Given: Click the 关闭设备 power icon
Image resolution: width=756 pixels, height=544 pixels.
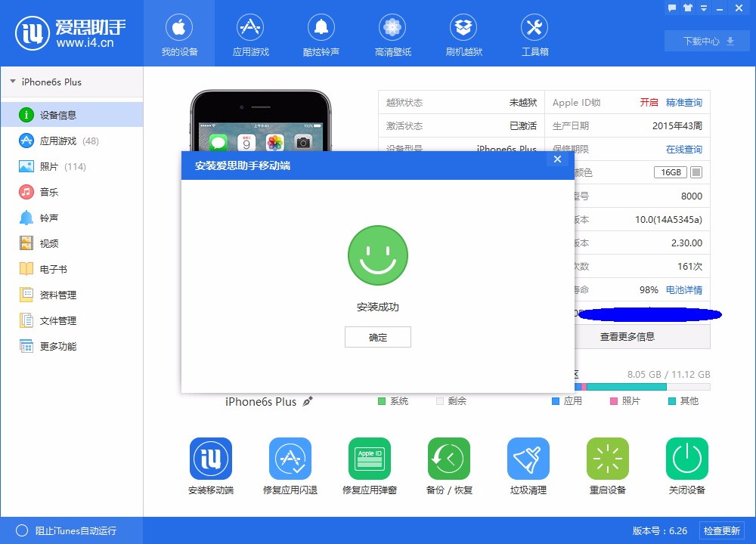Looking at the screenshot, I should (687, 458).
